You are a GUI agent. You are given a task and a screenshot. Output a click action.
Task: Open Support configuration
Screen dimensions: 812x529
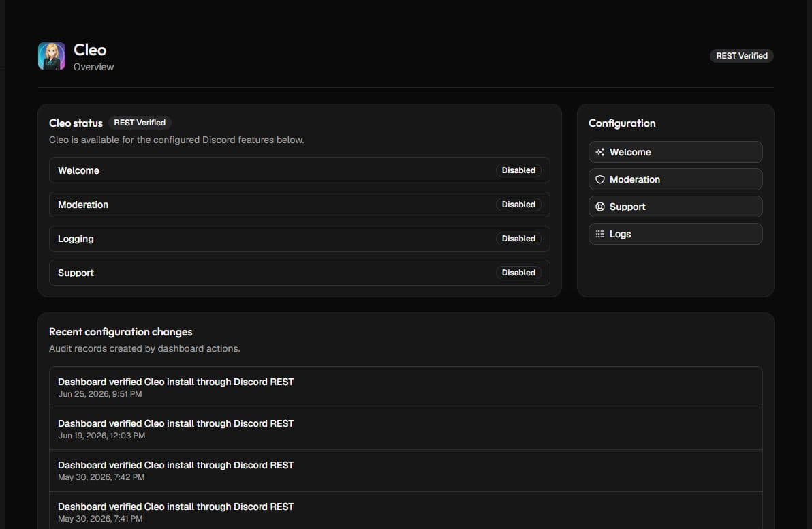click(x=675, y=207)
